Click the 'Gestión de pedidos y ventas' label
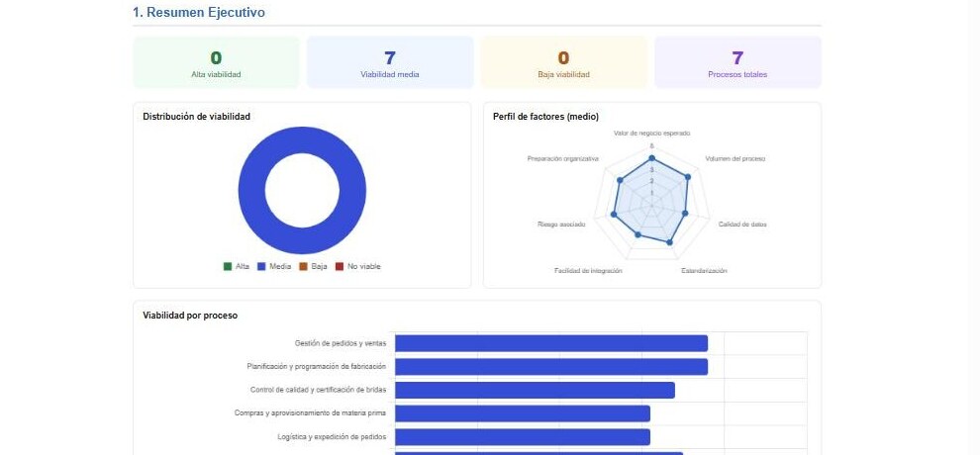Image resolution: width=980 pixels, height=455 pixels. pyautogui.click(x=340, y=343)
